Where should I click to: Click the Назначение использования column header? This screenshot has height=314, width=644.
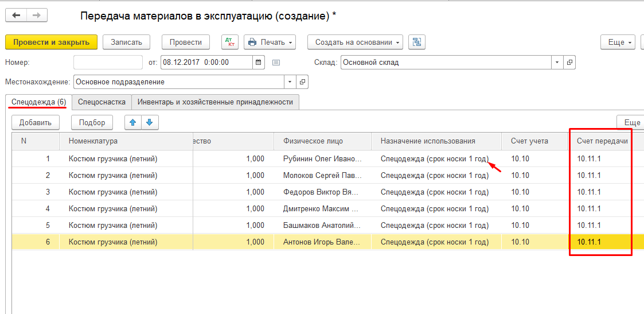436,141
